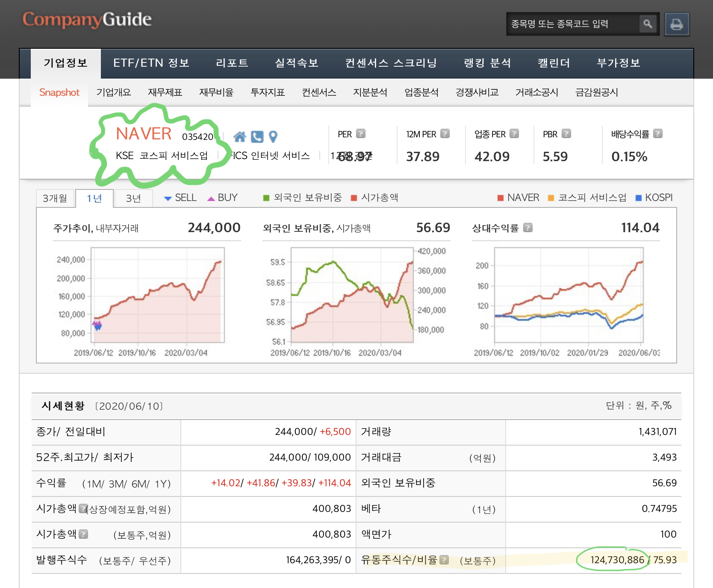713x588 pixels.
Task: Click 거래량 value 1,431,071
Action: click(x=657, y=432)
